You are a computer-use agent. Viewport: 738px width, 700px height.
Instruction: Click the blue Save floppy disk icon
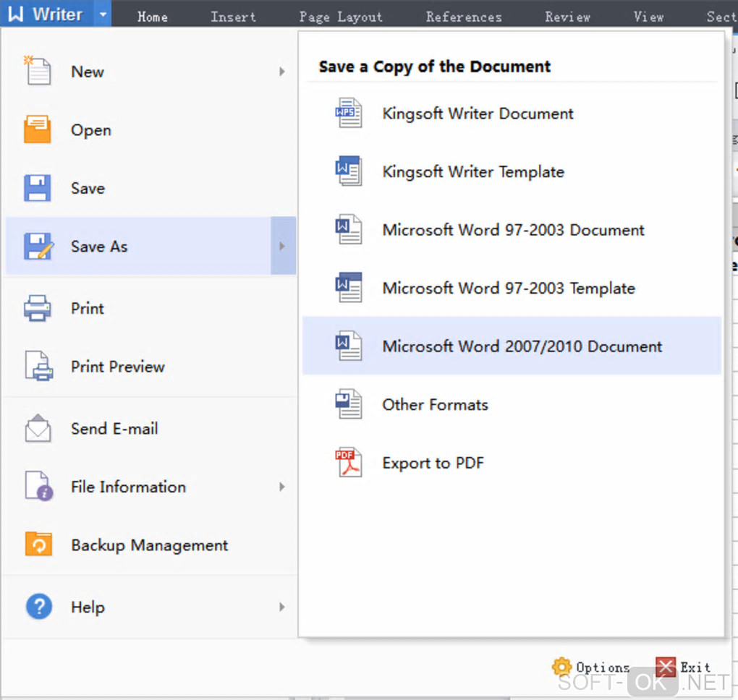pyautogui.click(x=37, y=188)
